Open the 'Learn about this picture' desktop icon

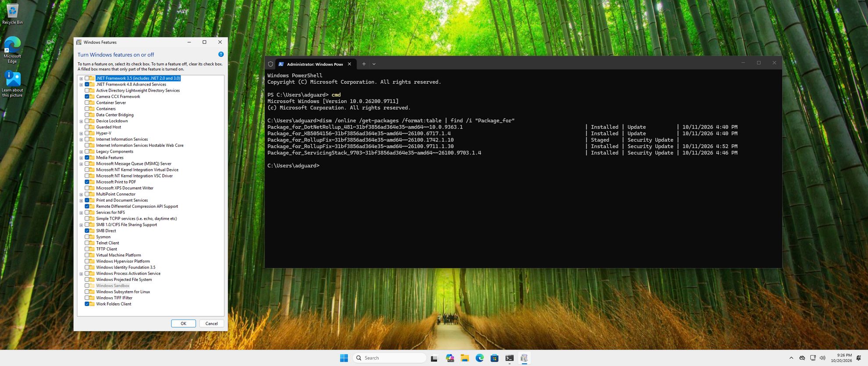12,84
